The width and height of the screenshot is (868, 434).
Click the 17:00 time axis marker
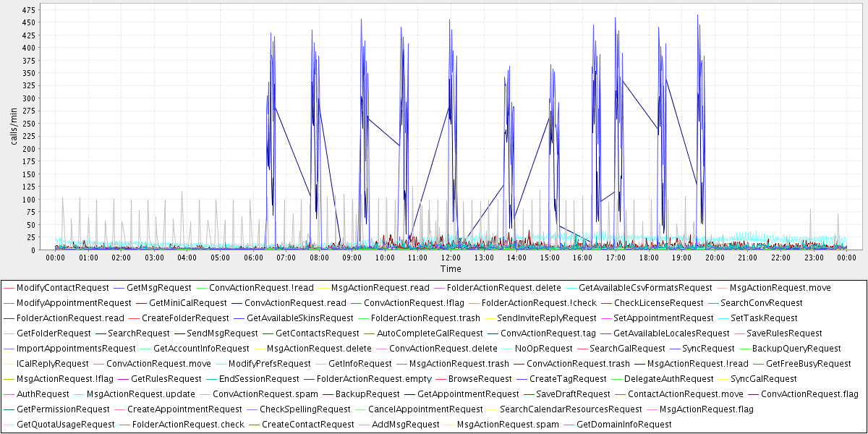[616, 258]
